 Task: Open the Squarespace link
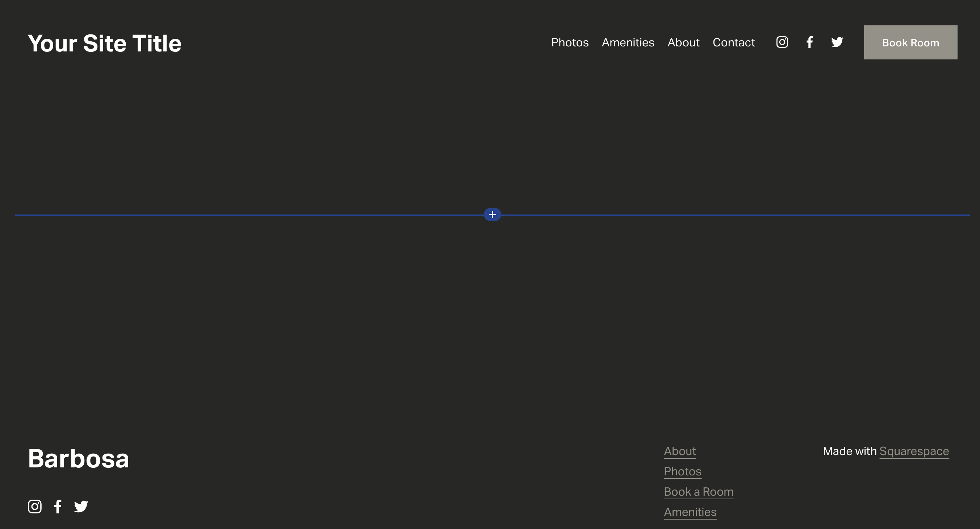(914, 451)
